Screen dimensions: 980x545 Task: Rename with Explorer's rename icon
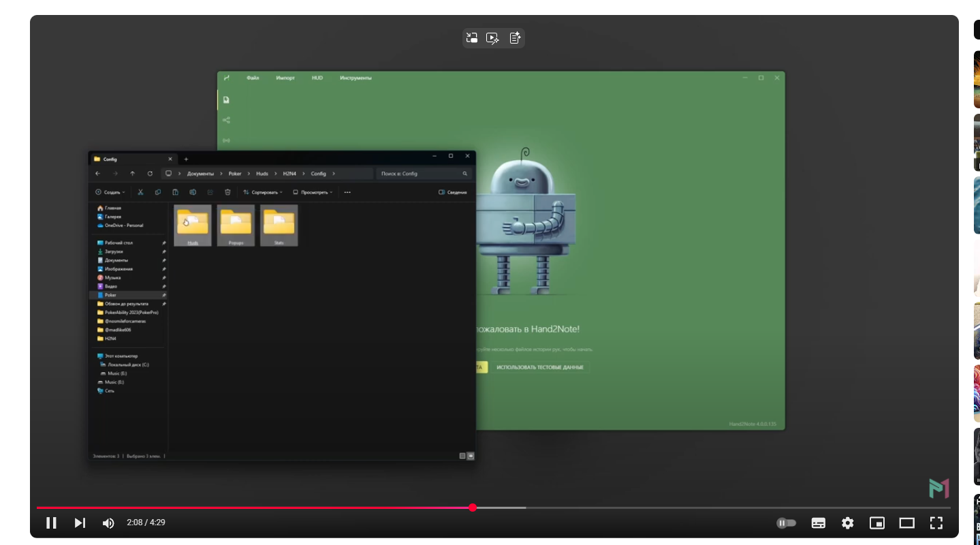pyautogui.click(x=193, y=192)
